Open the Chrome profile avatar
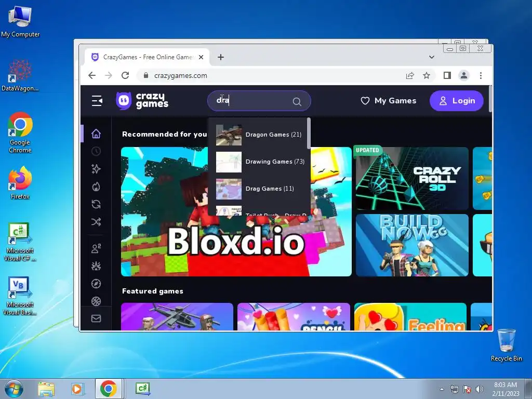Image resolution: width=532 pixels, height=399 pixels. 464,75
